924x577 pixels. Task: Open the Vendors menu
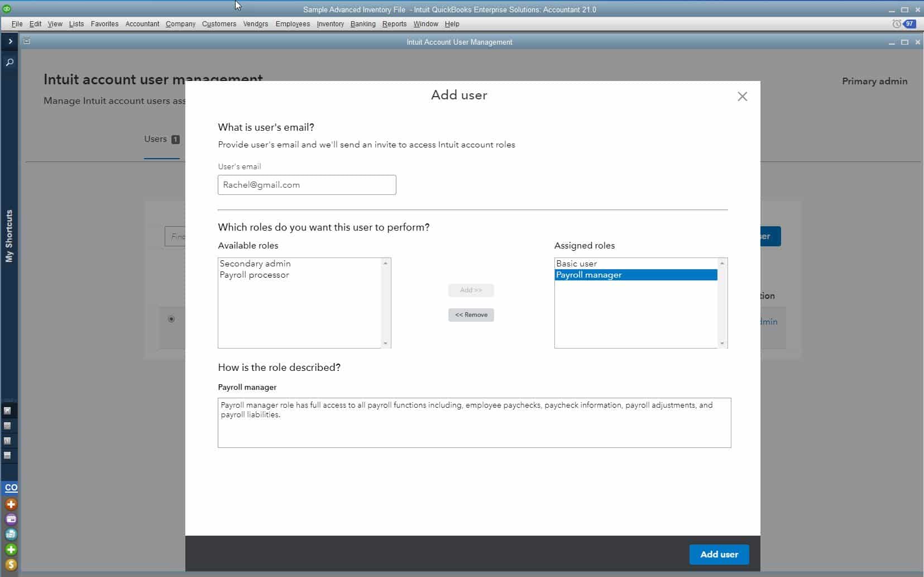256,24
